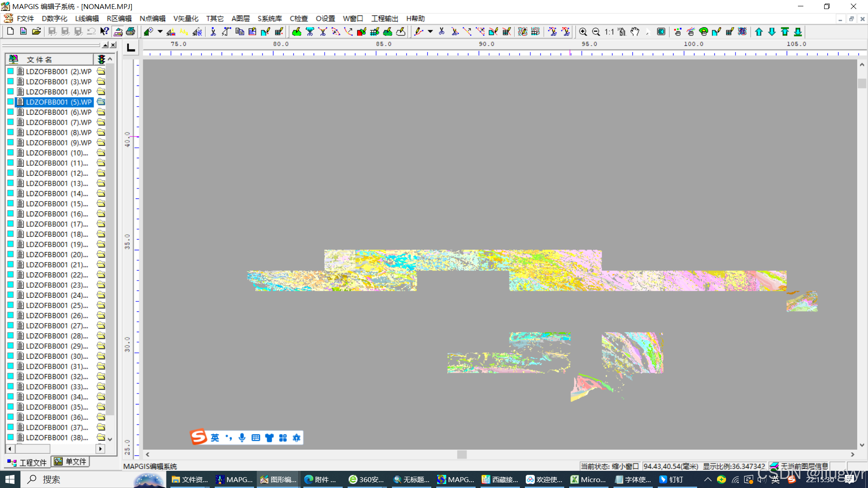Select the Pan hand tool

(635, 32)
